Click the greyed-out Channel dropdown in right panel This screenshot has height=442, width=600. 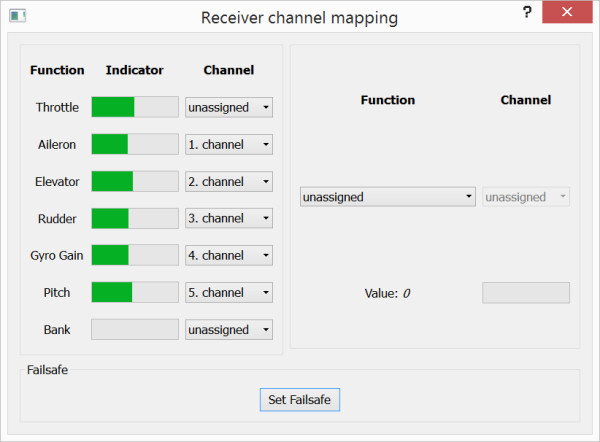pyautogui.click(x=526, y=197)
